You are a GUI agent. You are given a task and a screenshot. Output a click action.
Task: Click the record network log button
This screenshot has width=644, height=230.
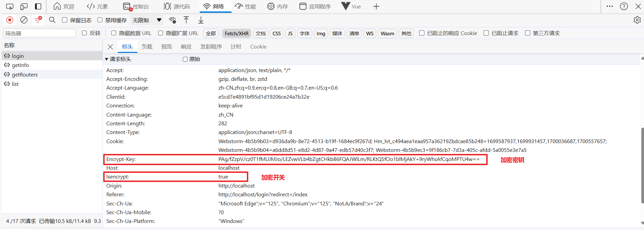click(x=10, y=20)
